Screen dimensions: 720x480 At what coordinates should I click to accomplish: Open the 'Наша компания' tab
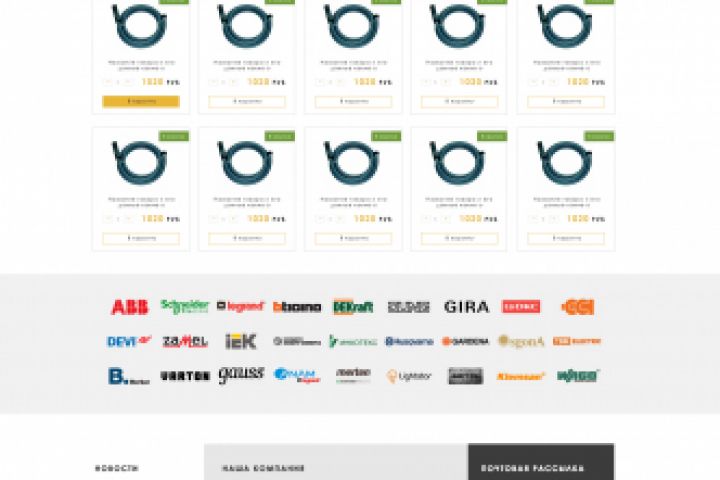tap(263, 469)
